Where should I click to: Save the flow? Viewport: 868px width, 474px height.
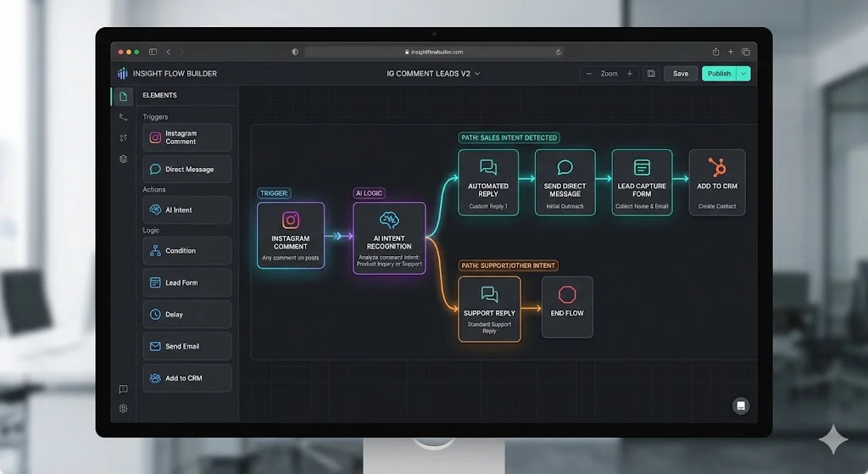click(x=681, y=74)
